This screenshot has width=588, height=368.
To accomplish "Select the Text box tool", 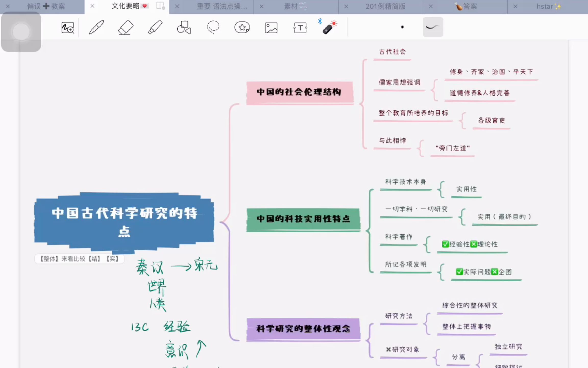I will (x=300, y=28).
